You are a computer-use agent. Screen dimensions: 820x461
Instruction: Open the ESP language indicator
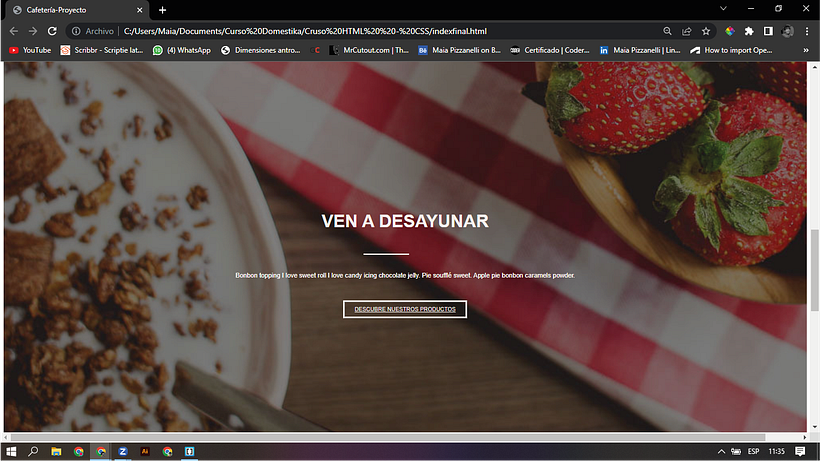click(x=754, y=451)
